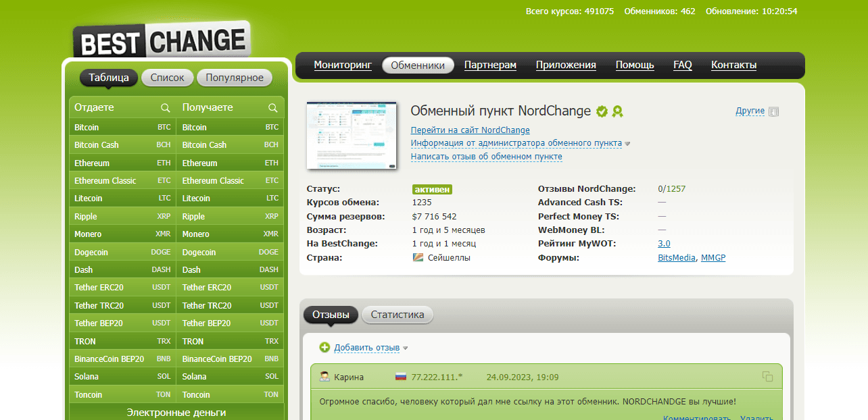Click the search icon next to Получаете

click(x=273, y=108)
